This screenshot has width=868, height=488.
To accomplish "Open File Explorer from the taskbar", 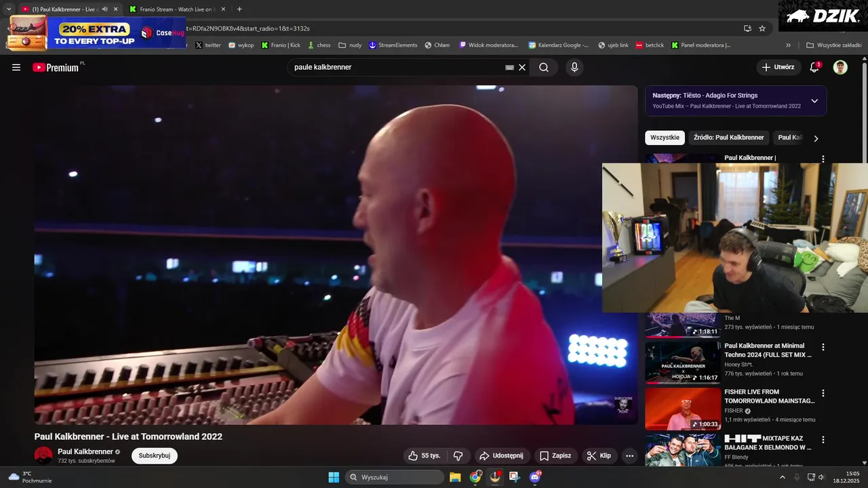I will pos(455,477).
